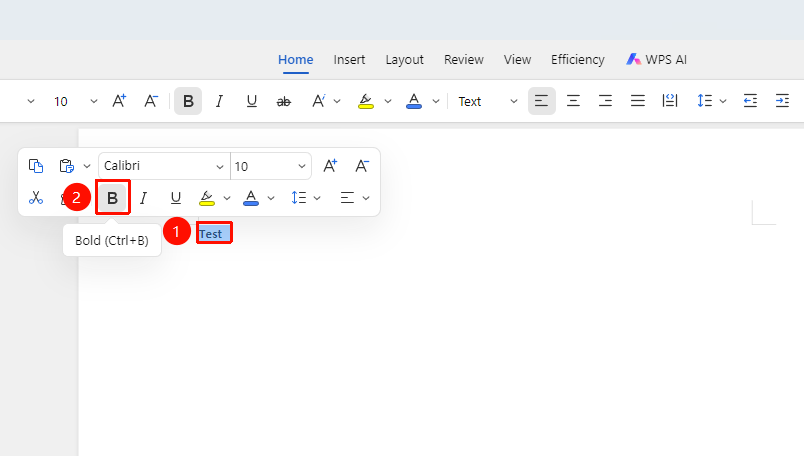This screenshot has height=456, width=804.
Task: Open the Layout tab
Action: pos(405,60)
